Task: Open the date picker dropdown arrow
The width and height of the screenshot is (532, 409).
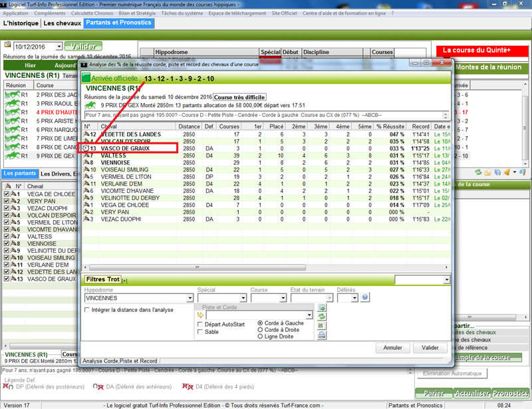Action: pyautogui.click(x=59, y=47)
